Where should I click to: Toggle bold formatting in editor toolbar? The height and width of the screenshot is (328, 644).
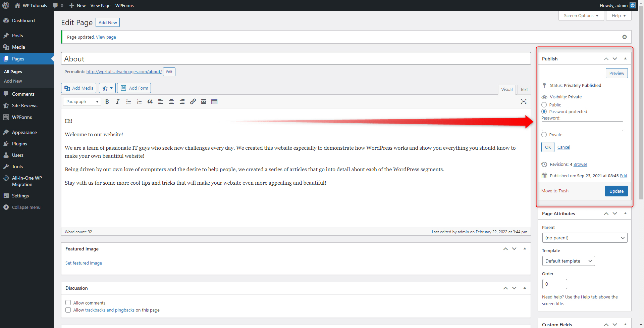point(107,101)
